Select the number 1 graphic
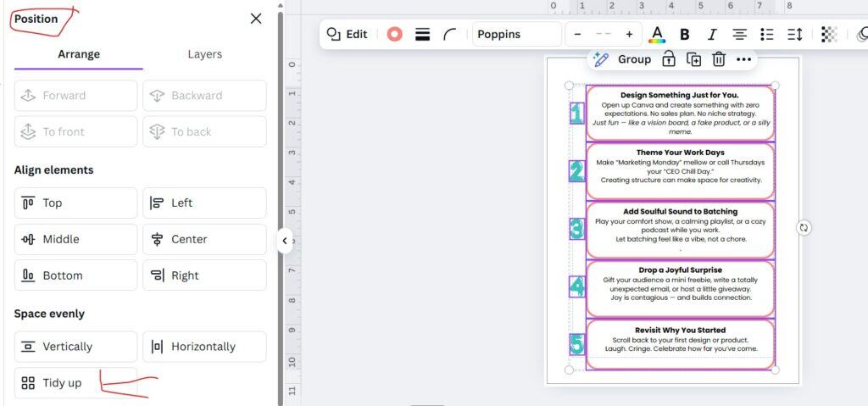Screen dimensions: 868x406 576,114
